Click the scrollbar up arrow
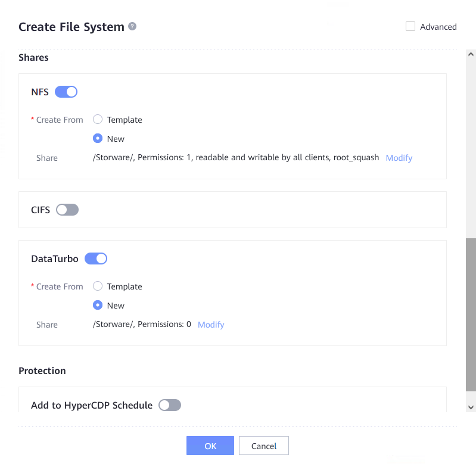This screenshot has width=476, height=464. (471, 54)
